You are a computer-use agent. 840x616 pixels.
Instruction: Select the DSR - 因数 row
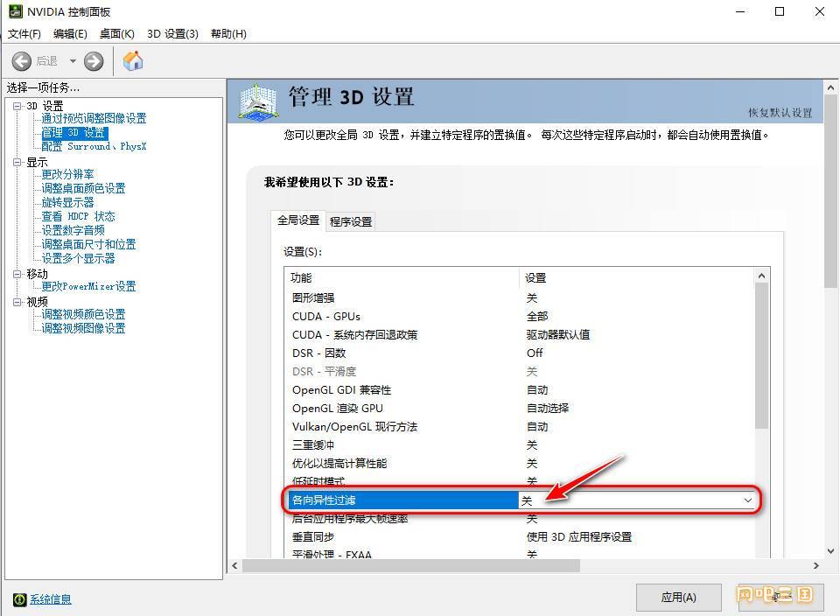pyautogui.click(x=520, y=353)
